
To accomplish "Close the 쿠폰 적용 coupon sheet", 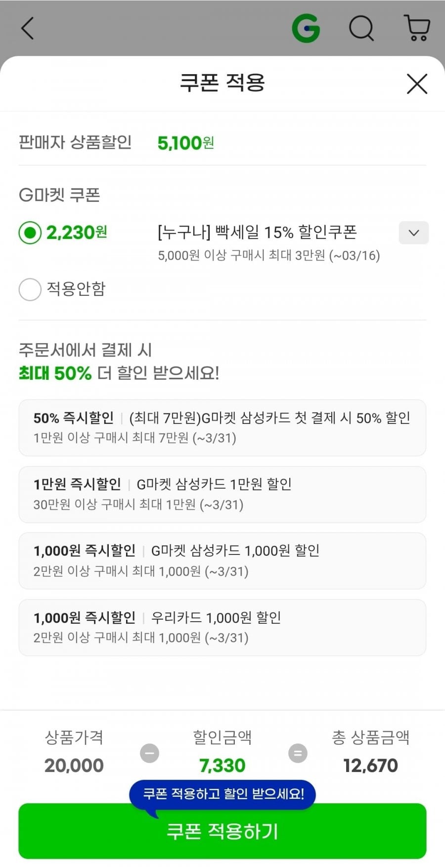I will tap(417, 84).
